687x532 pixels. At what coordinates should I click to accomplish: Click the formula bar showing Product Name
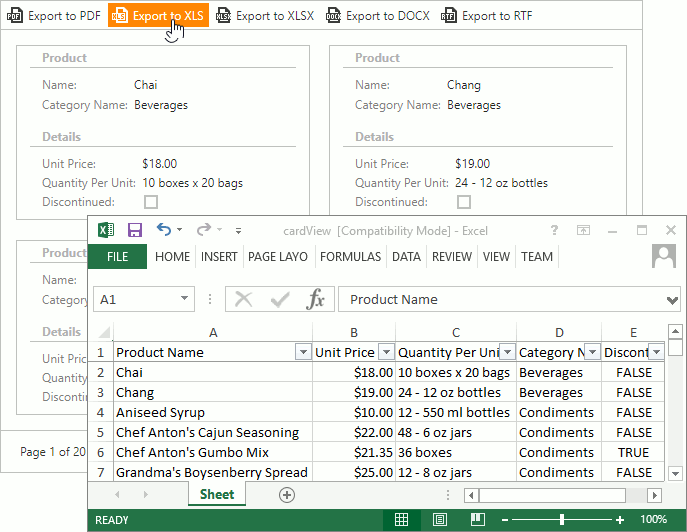pyautogui.click(x=501, y=299)
